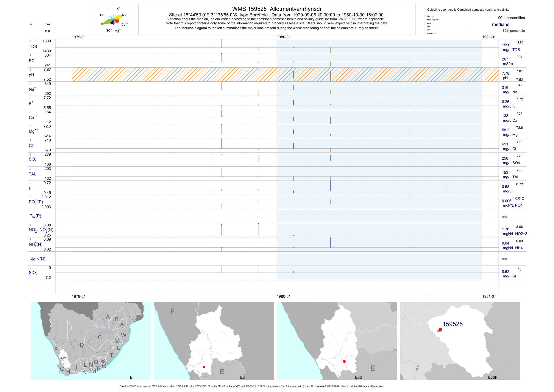Click the Maucha ion diagram star
Viewport: 554px width, 392px height.
coord(114,20)
